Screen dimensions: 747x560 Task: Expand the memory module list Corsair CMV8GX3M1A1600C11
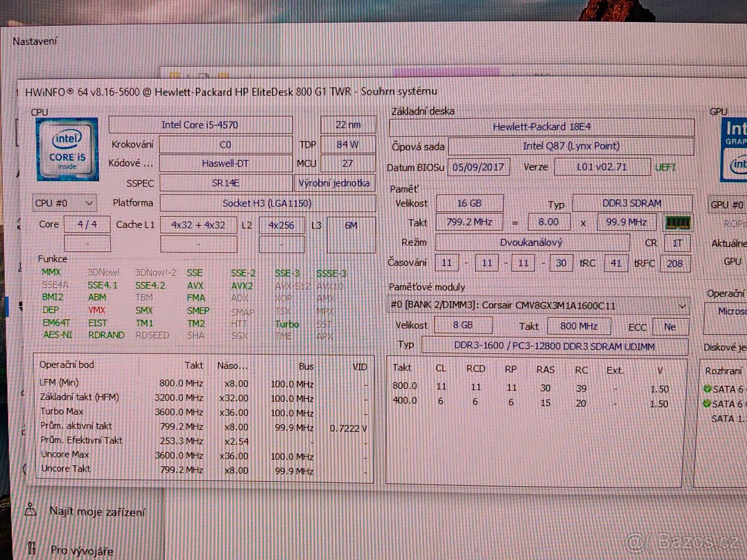click(538, 306)
